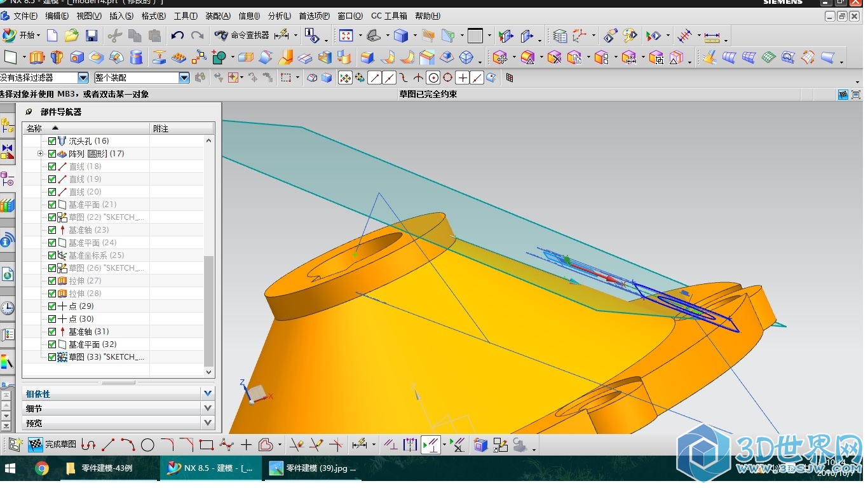Select the 基准坐标系 (25) tree item
The width and height of the screenshot is (868, 488).
click(97, 255)
